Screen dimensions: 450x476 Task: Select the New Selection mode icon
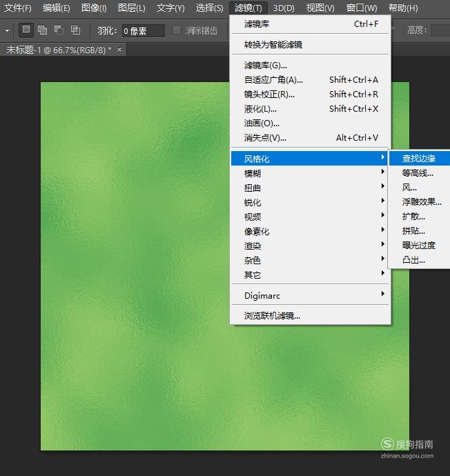(x=26, y=30)
